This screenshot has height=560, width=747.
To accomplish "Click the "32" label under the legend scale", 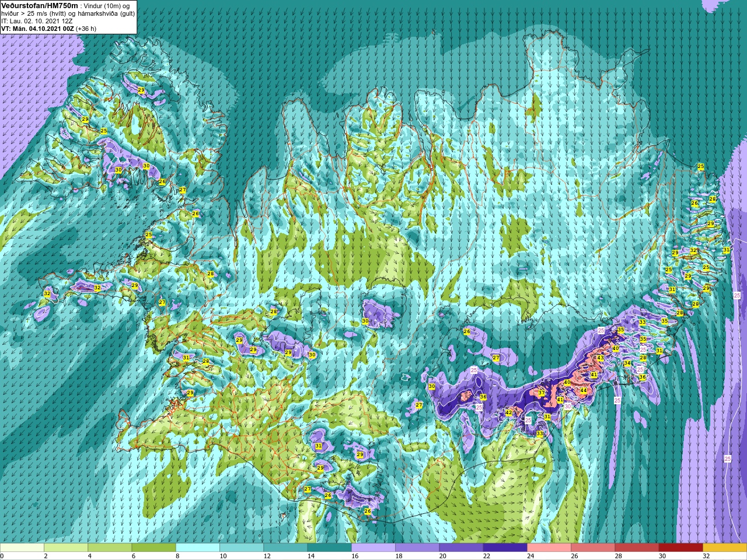I will (706, 556).
